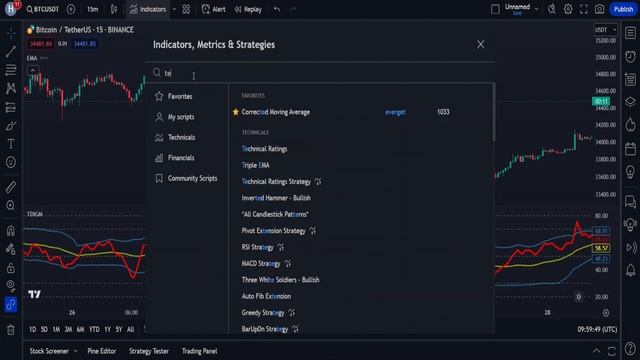Click the add symbol plus icon
The height and width of the screenshot is (360, 640).
(71, 9)
